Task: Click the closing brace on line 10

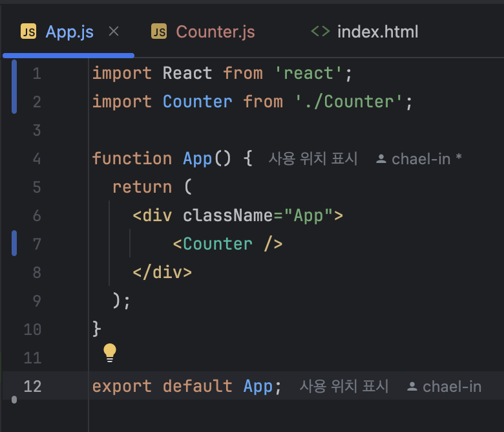Action: [x=97, y=329]
